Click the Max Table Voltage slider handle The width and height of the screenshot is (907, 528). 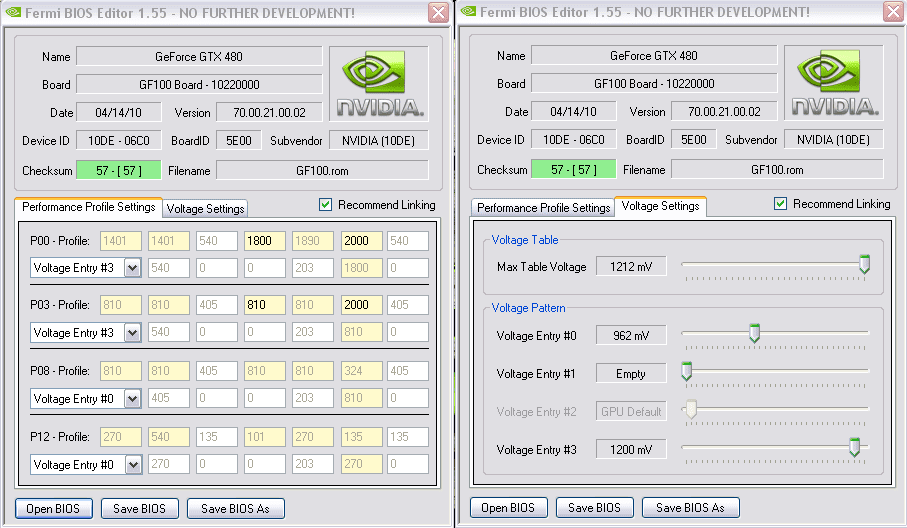point(864,264)
